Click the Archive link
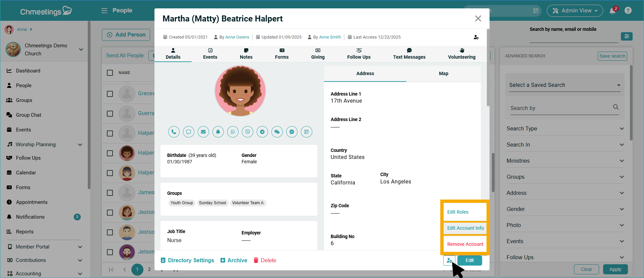The height and width of the screenshot is (278, 644). [234, 260]
